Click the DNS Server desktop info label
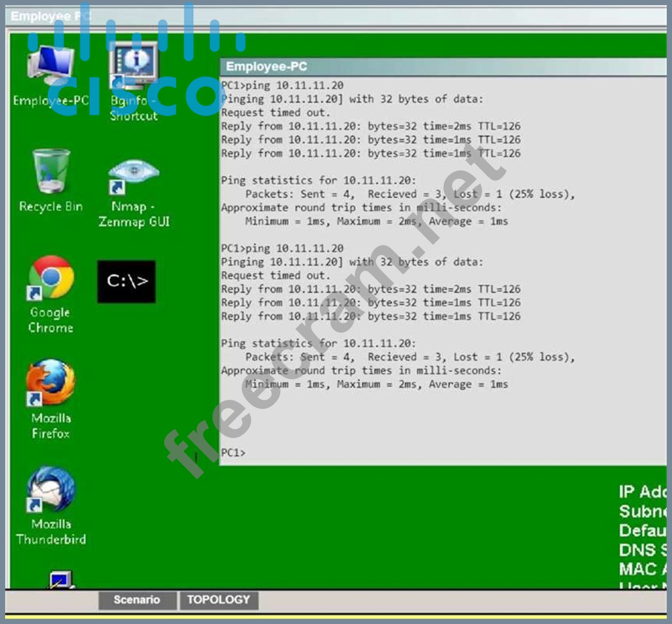Screen dimensions: 672x624 tap(643, 550)
